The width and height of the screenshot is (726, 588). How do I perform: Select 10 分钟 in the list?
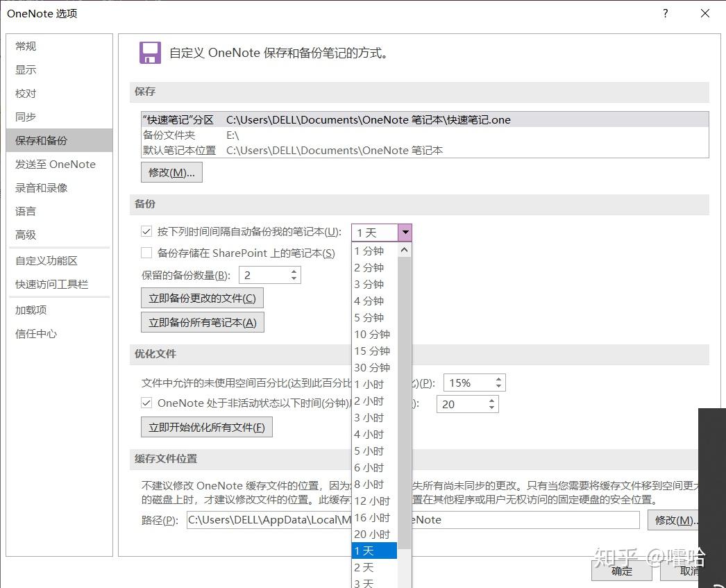(x=375, y=335)
